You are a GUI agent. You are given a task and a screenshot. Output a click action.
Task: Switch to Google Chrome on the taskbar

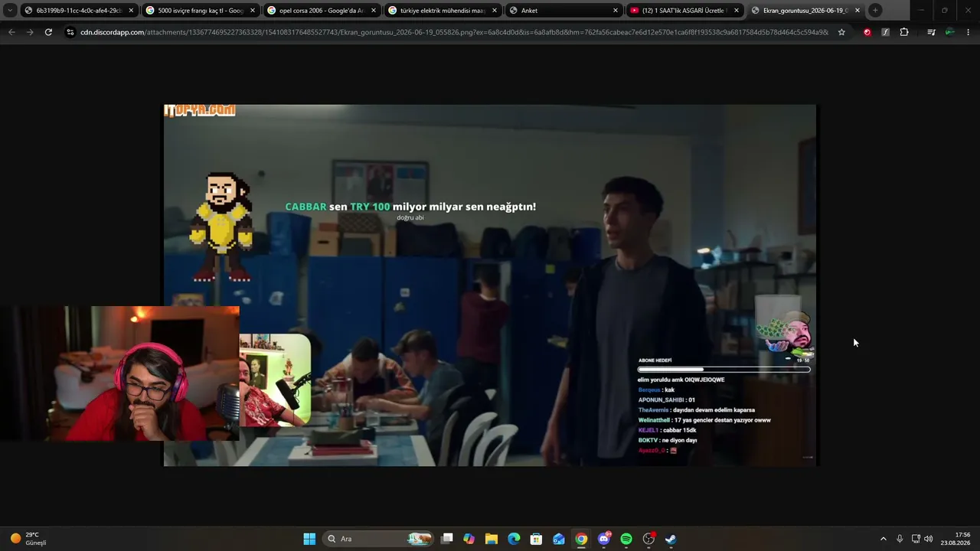(x=581, y=539)
